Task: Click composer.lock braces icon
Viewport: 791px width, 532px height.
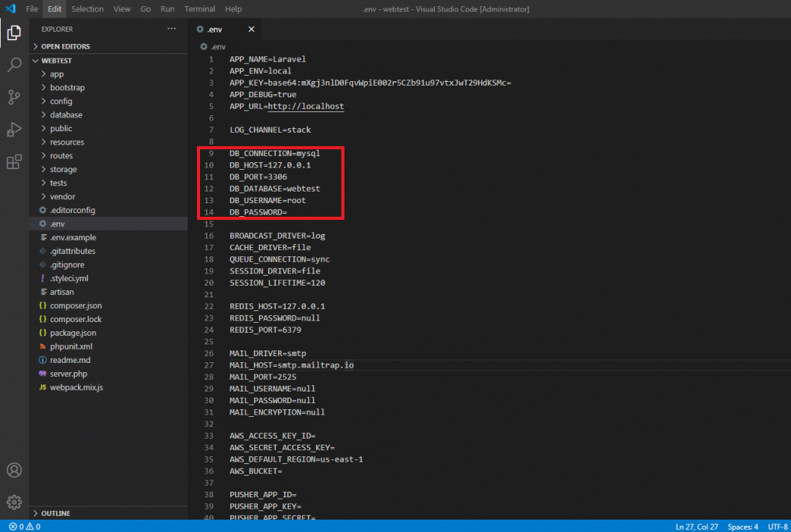Action: coord(43,319)
